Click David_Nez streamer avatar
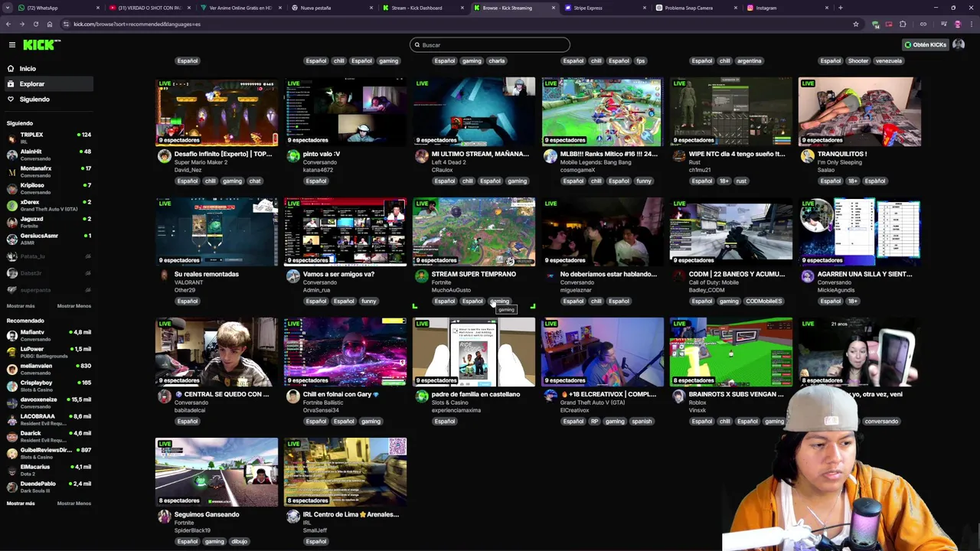Viewport: 980px width, 551px height. tap(165, 156)
